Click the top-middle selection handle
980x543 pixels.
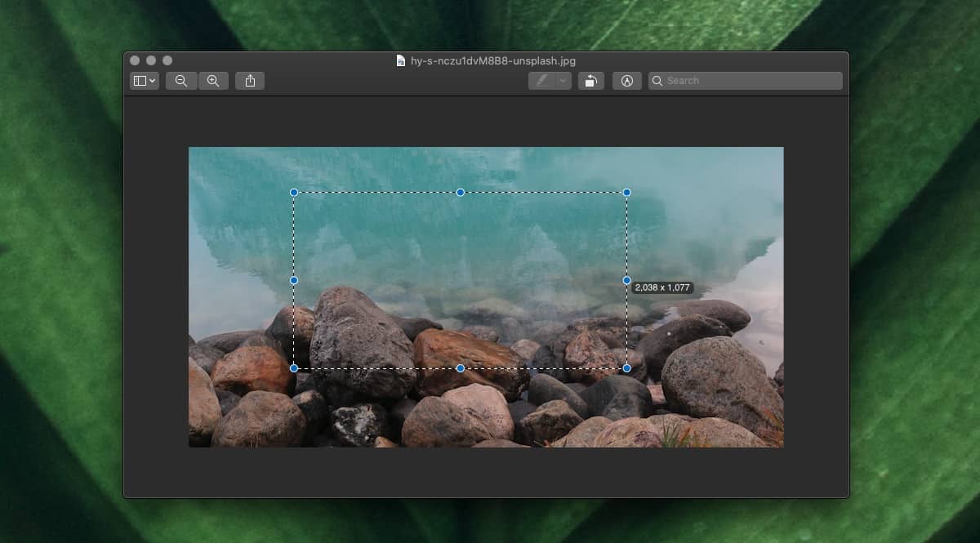coord(461,193)
